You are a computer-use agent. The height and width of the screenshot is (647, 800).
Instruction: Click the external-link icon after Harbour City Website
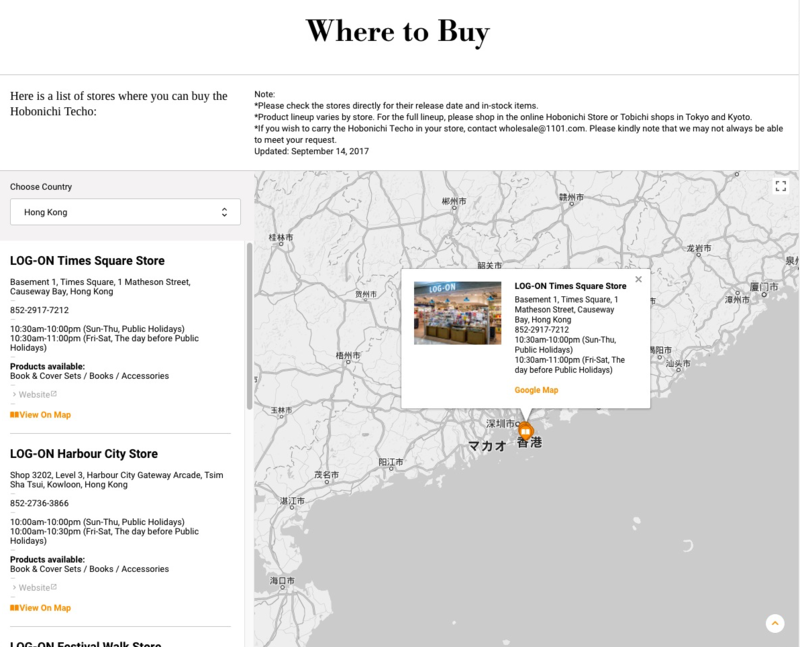click(x=54, y=587)
